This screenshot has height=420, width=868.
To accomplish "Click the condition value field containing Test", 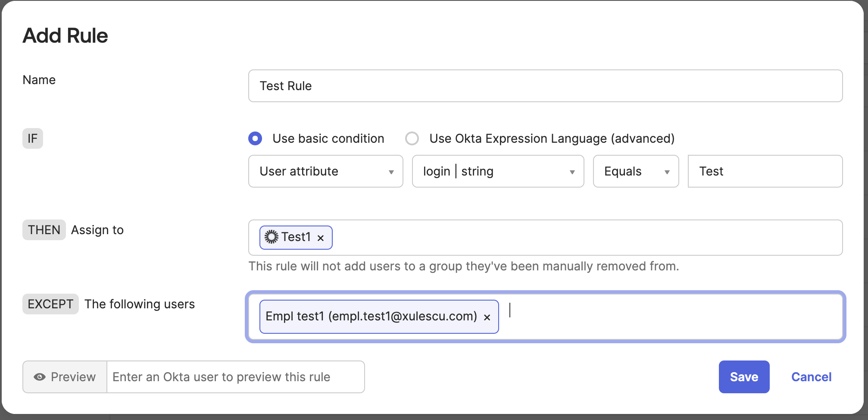I will coord(765,171).
